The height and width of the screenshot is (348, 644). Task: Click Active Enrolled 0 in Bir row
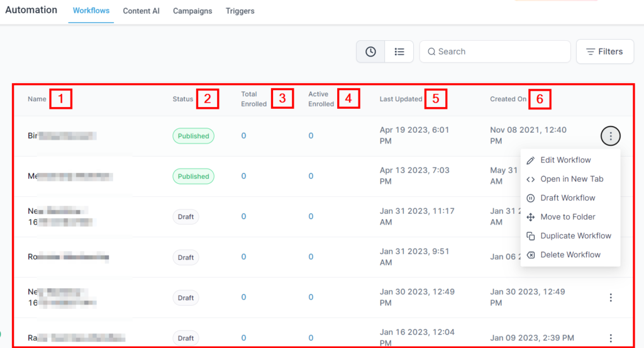click(x=311, y=135)
